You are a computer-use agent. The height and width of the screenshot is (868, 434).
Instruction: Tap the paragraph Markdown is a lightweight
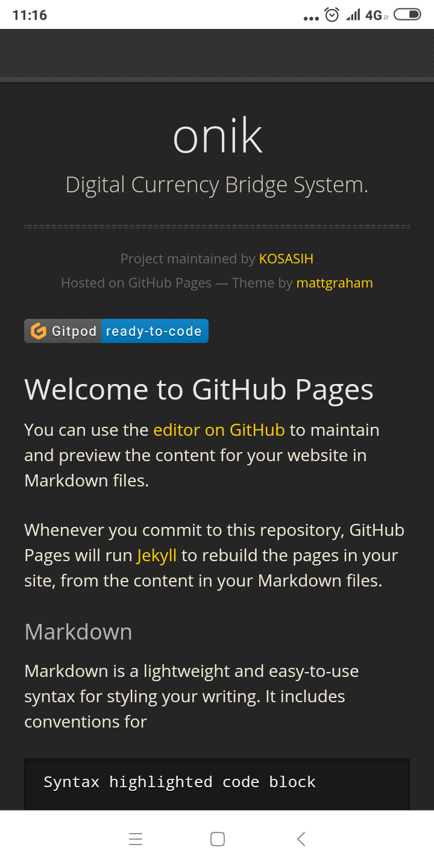[x=192, y=696]
